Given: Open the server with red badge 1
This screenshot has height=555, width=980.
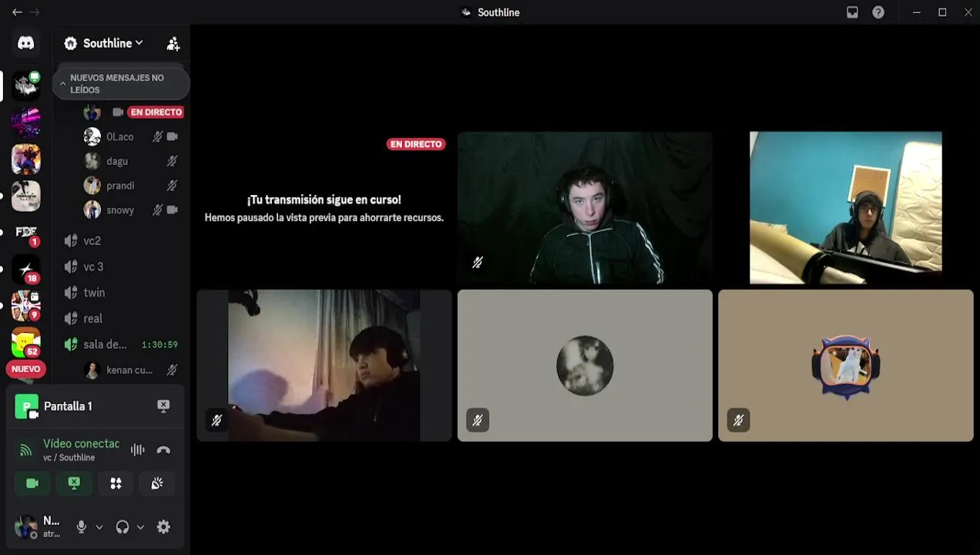Looking at the screenshot, I should [26, 233].
